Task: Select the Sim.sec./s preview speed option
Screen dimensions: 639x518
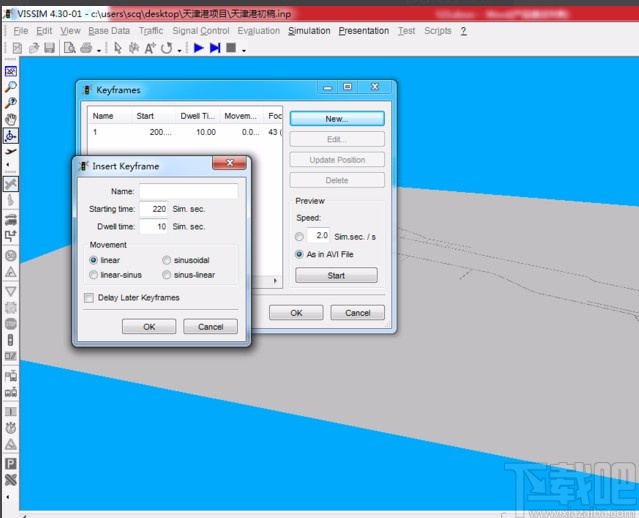Action: pyautogui.click(x=300, y=237)
